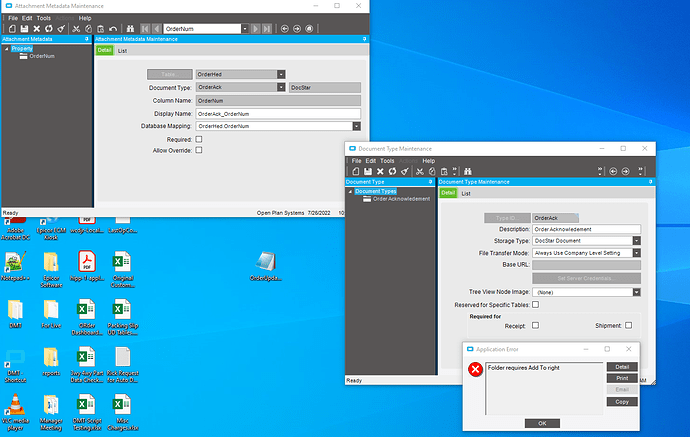Click the Description field Order Acknowledement
The width and height of the screenshot is (690, 437).
(586, 229)
